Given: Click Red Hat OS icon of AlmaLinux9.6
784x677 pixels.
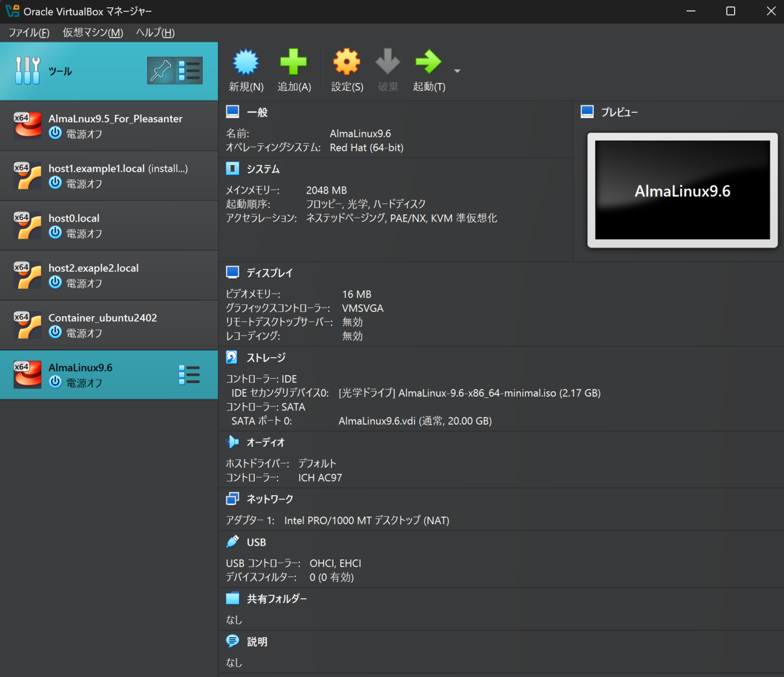Looking at the screenshot, I should (27, 375).
